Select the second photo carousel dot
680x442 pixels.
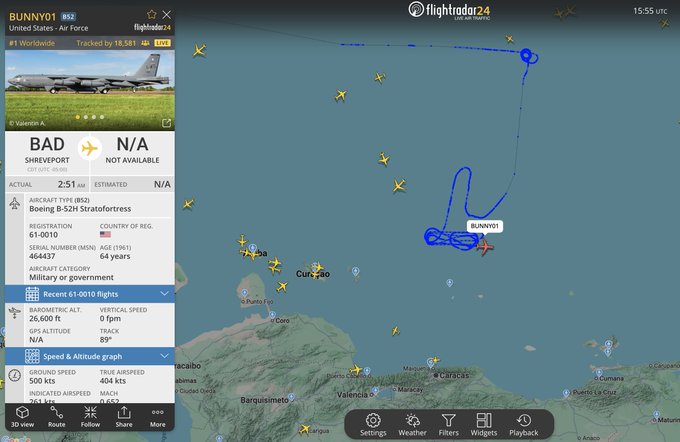point(86,117)
